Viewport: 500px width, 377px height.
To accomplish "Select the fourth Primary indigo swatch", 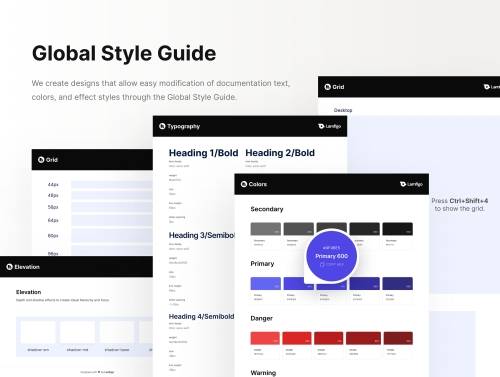I will (x=364, y=283).
